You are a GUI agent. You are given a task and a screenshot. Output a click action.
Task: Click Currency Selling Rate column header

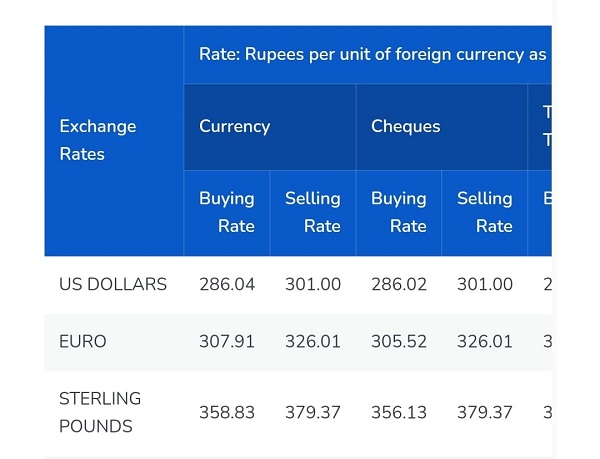click(313, 213)
